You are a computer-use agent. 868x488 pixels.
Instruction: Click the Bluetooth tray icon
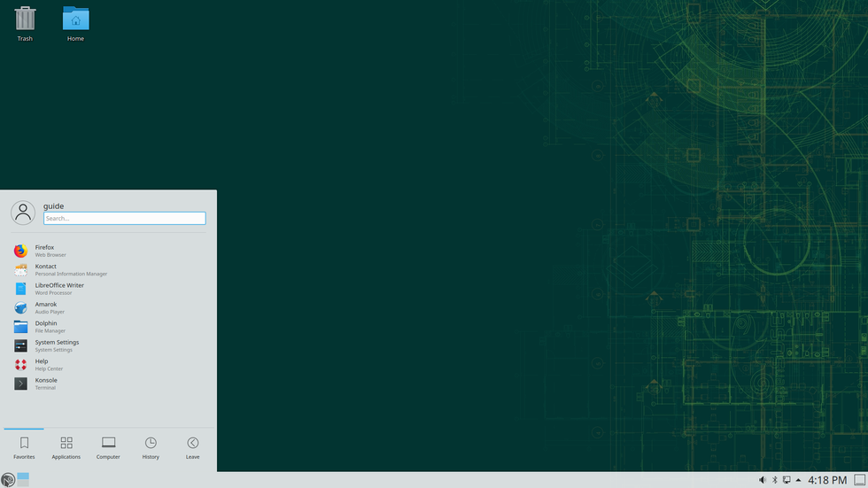[x=775, y=480]
